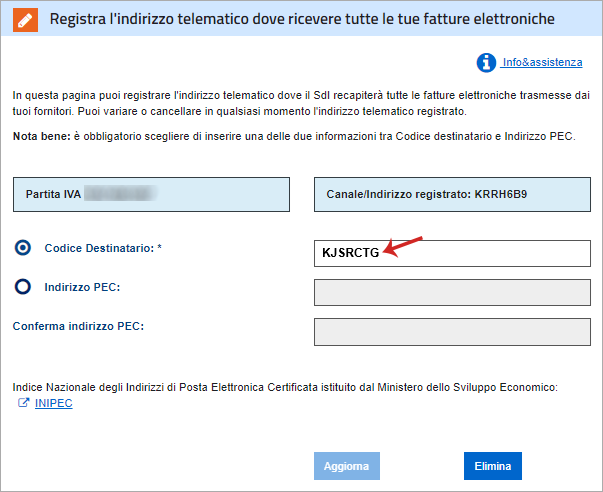This screenshot has height=492, width=603.
Task: Open the INIPEC link
Action: (x=53, y=403)
